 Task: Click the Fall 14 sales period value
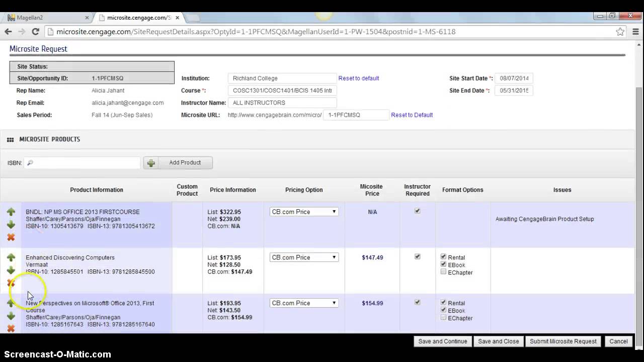122,115
